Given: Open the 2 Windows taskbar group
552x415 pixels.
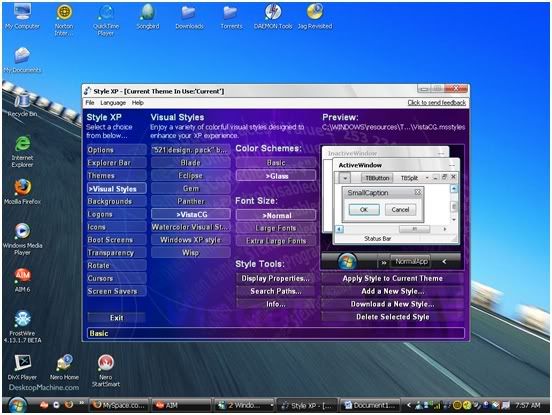Looking at the screenshot, I should click(244, 405).
